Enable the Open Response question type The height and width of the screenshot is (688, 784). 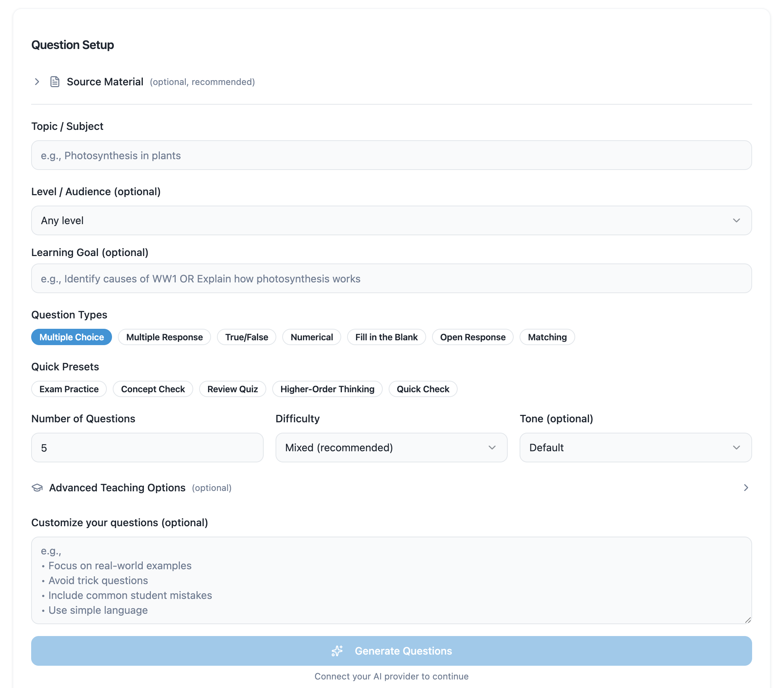coord(472,337)
